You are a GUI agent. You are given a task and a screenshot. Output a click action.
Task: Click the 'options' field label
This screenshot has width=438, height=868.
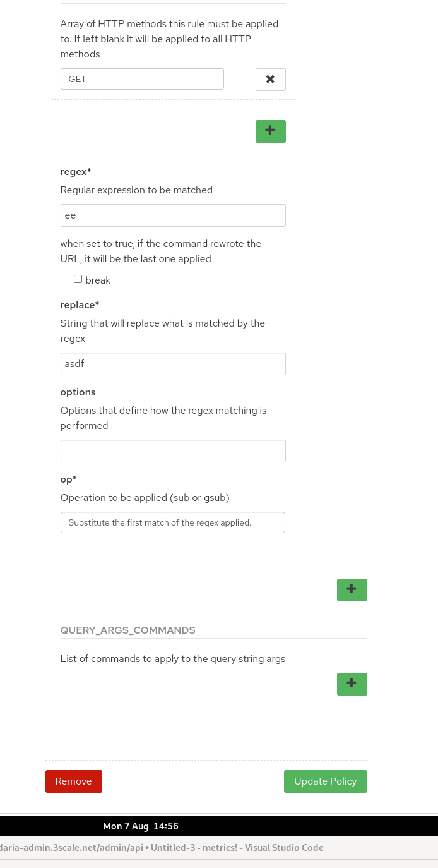click(78, 392)
